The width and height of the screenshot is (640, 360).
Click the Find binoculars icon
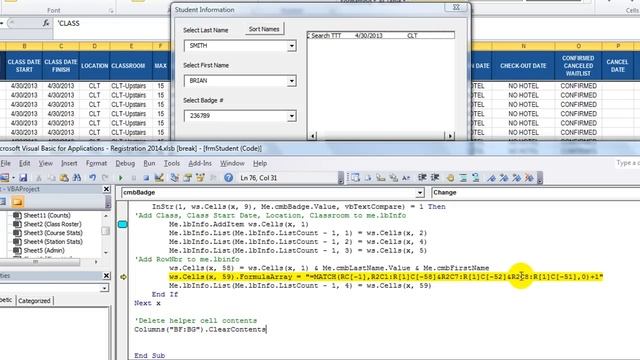tap(77, 178)
